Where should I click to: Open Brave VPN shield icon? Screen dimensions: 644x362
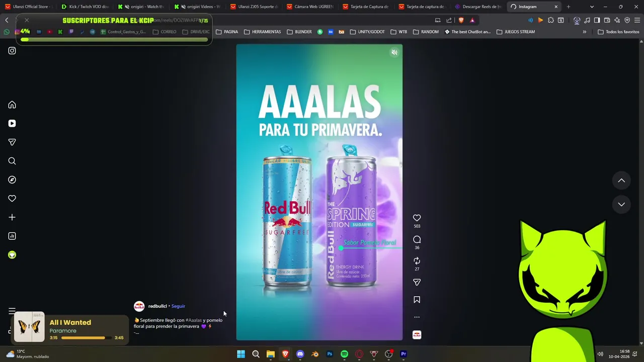tap(627, 20)
